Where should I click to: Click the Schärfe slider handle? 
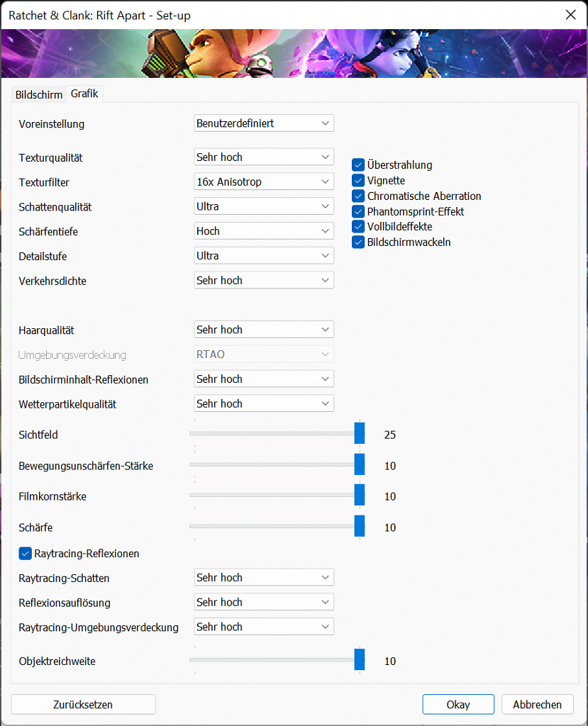click(x=360, y=525)
